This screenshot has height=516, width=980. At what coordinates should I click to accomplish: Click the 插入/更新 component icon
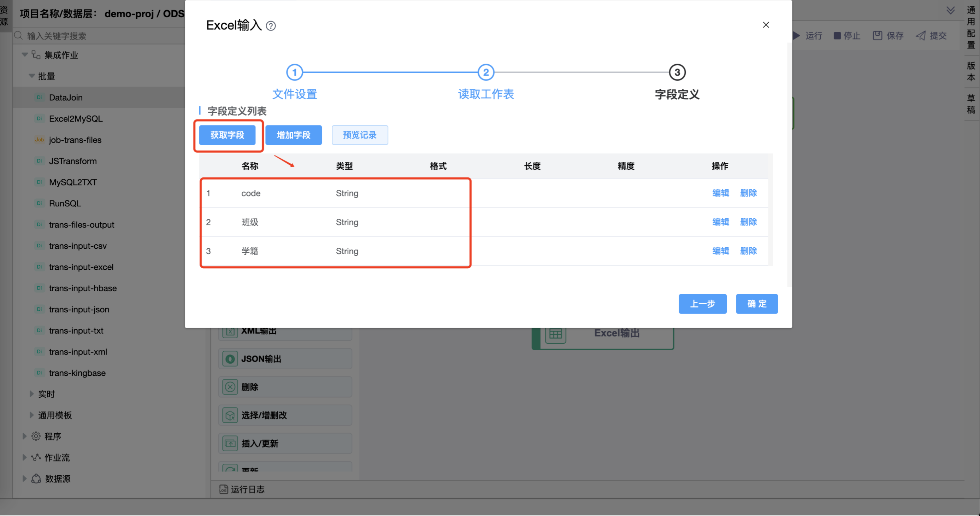[x=230, y=443]
